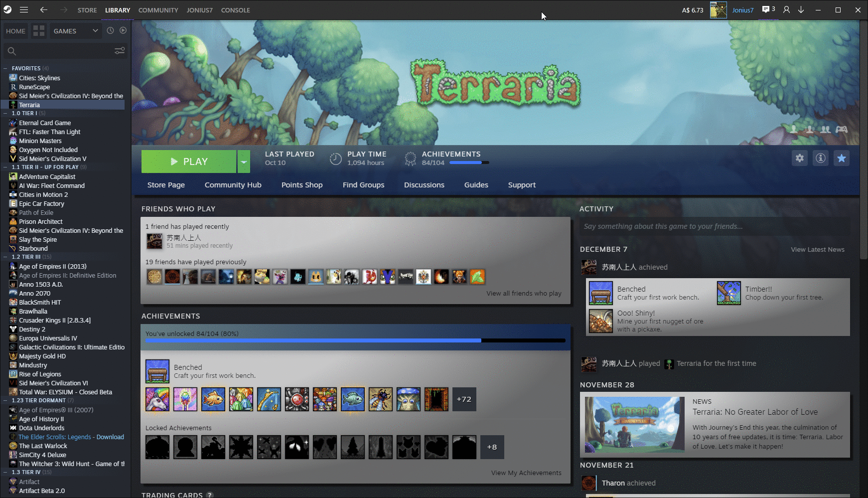This screenshot has height=498, width=868.
Task: Click the goldfish achievement icon
Action: [x=213, y=399]
